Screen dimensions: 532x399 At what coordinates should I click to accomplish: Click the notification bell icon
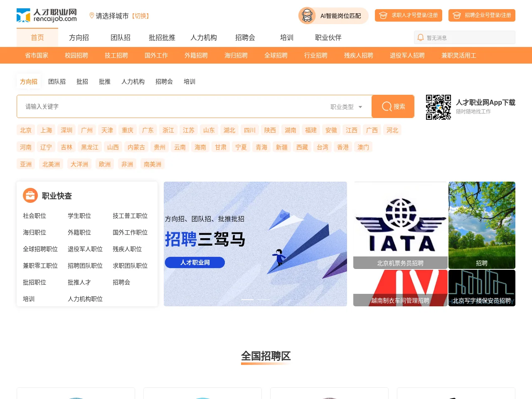pyautogui.click(x=421, y=37)
